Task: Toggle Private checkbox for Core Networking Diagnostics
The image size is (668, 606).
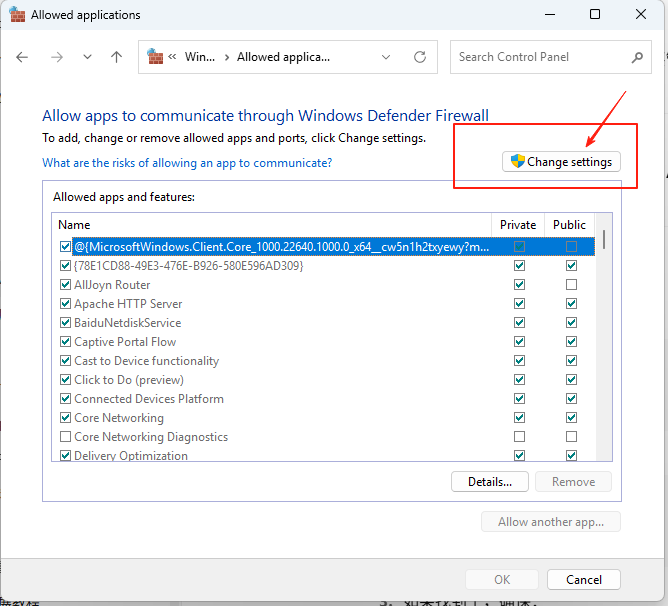Action: pyautogui.click(x=519, y=437)
